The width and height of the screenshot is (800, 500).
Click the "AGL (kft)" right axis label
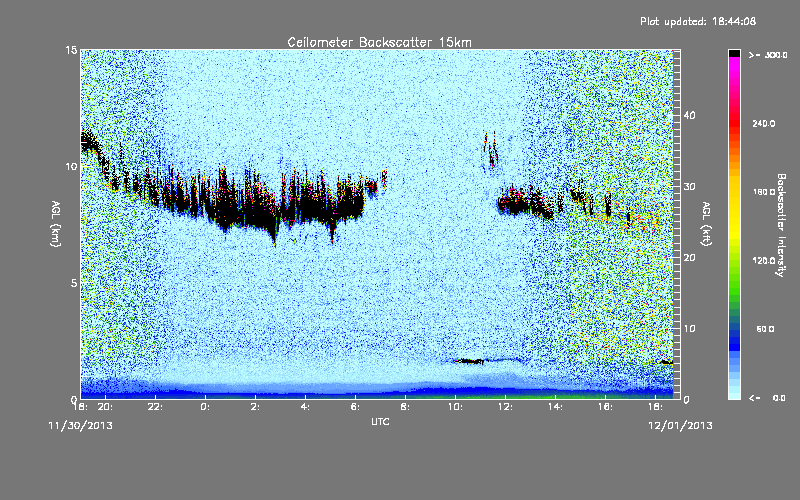click(706, 224)
